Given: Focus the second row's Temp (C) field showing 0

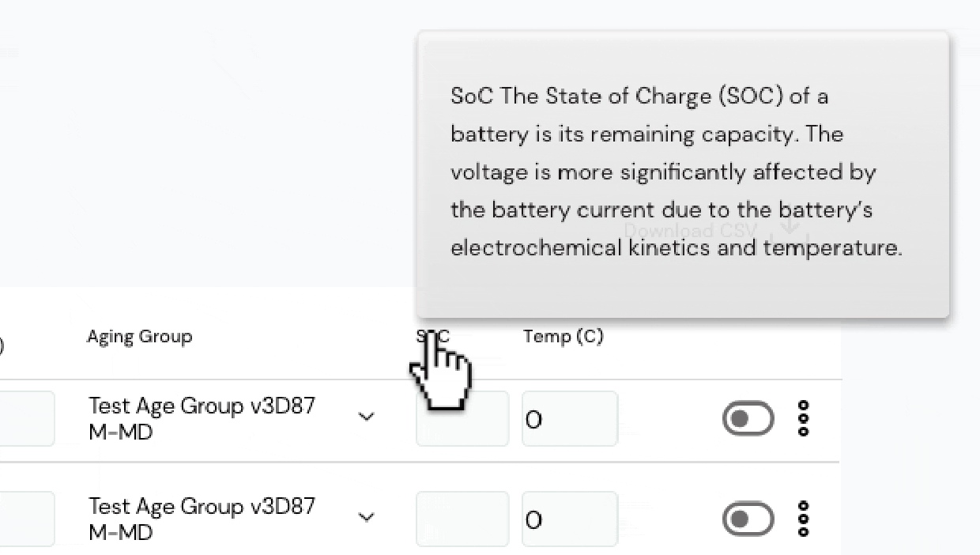Looking at the screenshot, I should (570, 519).
